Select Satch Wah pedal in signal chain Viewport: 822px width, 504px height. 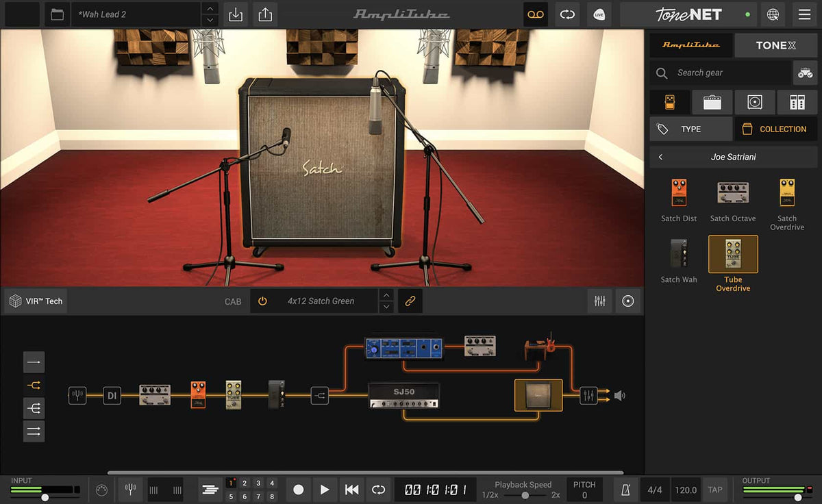276,394
